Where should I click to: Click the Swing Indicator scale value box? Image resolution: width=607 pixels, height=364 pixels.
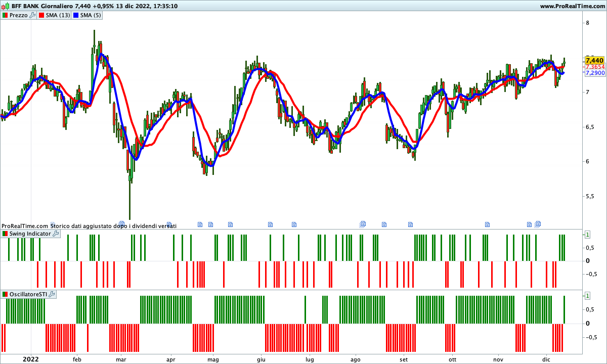click(587, 234)
